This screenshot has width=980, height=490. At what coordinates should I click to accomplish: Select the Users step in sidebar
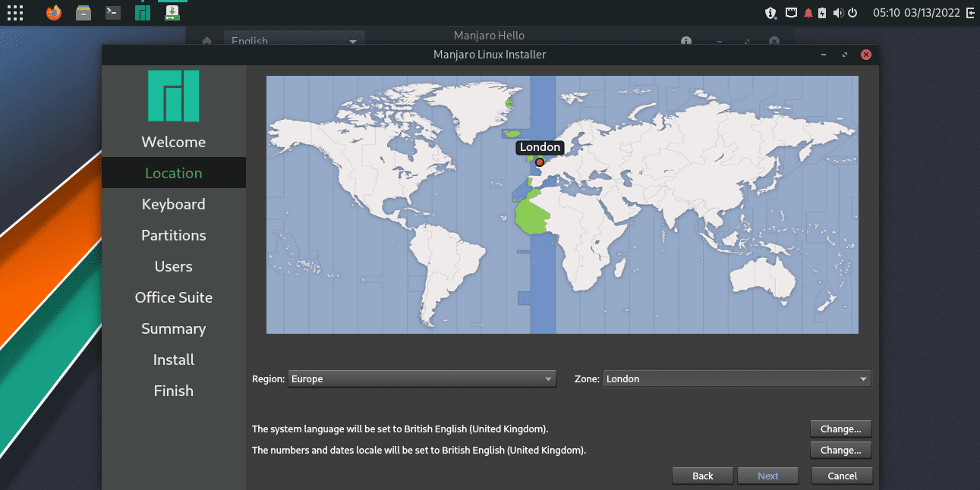[173, 266]
